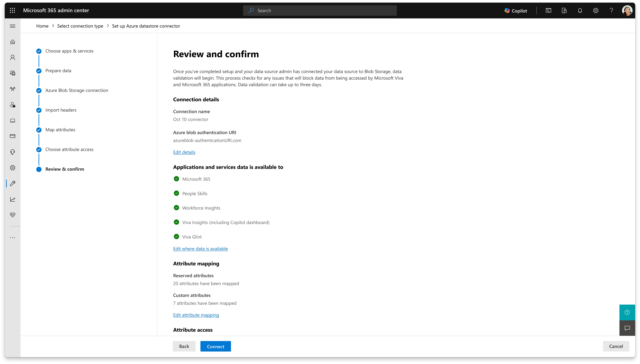Open Health heart icon in sidebar

(x=12, y=215)
